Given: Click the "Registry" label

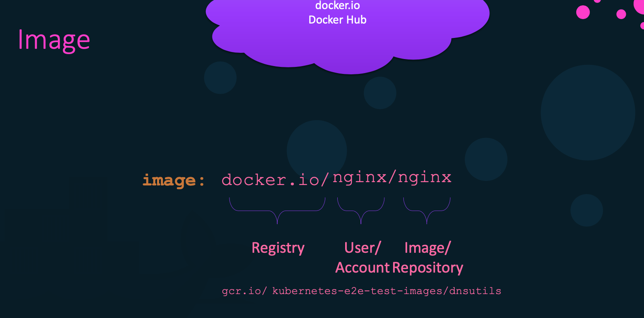Looking at the screenshot, I should click(x=278, y=248).
